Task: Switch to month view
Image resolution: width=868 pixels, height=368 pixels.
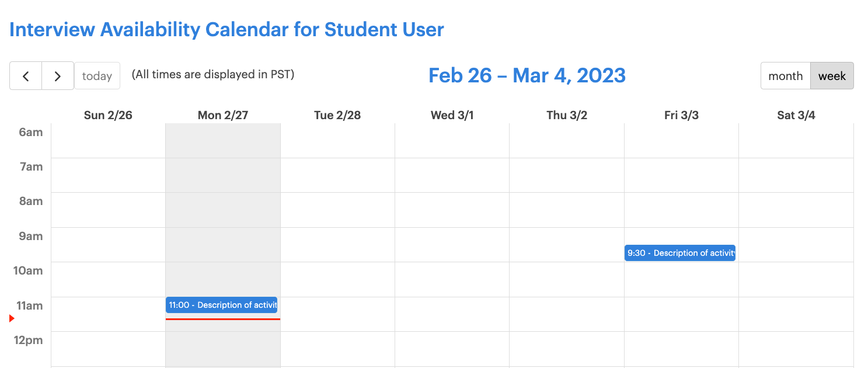Action: point(785,76)
